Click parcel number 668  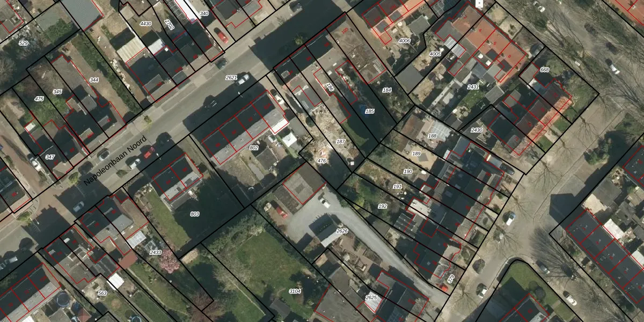click(544, 70)
